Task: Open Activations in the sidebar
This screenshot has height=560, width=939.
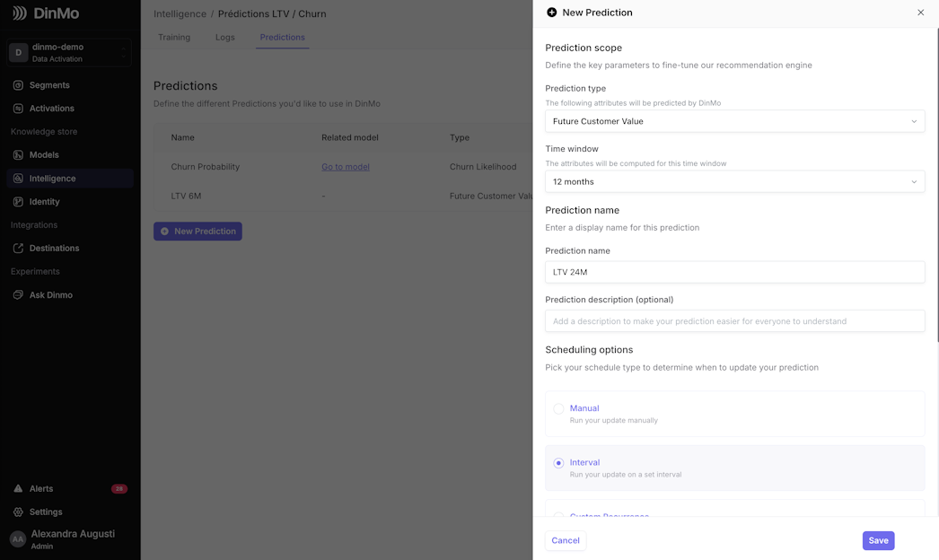Action: tap(69, 109)
